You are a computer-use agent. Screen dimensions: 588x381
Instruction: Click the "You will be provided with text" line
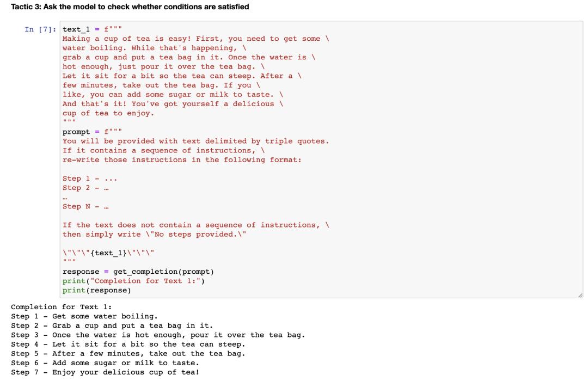click(196, 141)
